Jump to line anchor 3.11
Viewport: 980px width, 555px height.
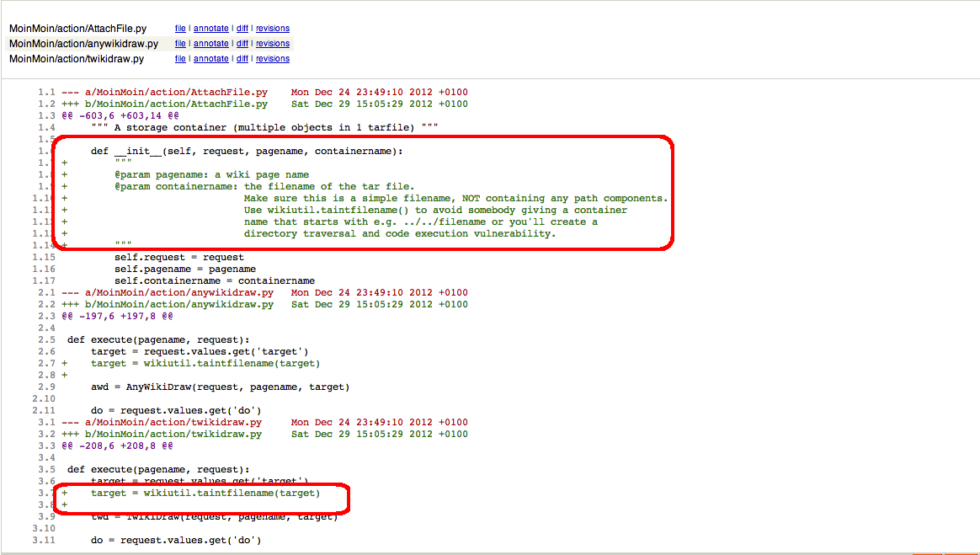click(x=44, y=541)
